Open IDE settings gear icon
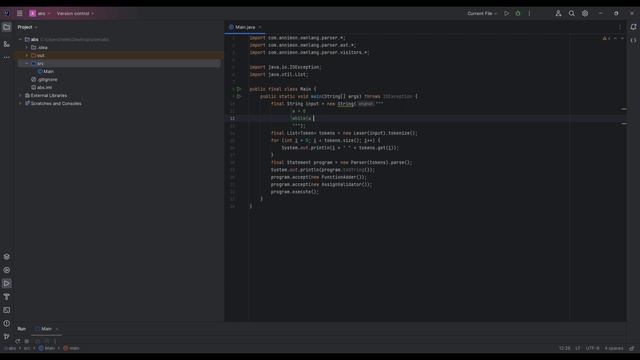This screenshot has height=360, width=640. pyautogui.click(x=585, y=13)
